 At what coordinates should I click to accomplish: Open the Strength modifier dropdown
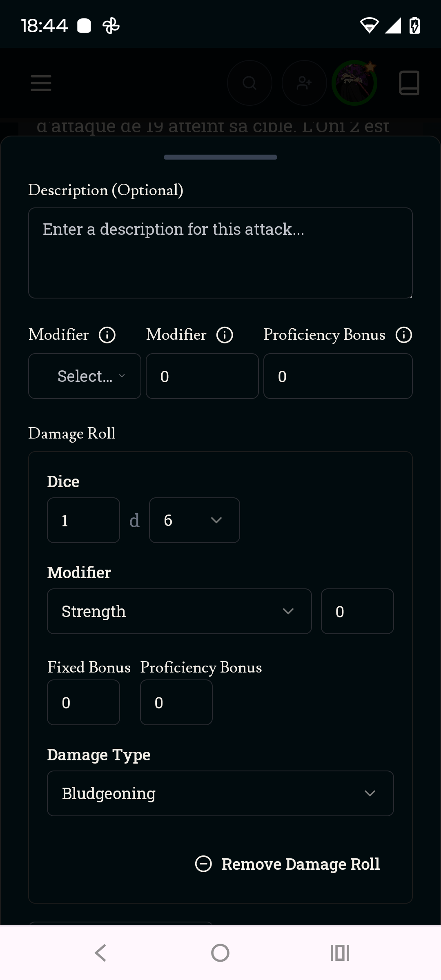[x=179, y=611]
